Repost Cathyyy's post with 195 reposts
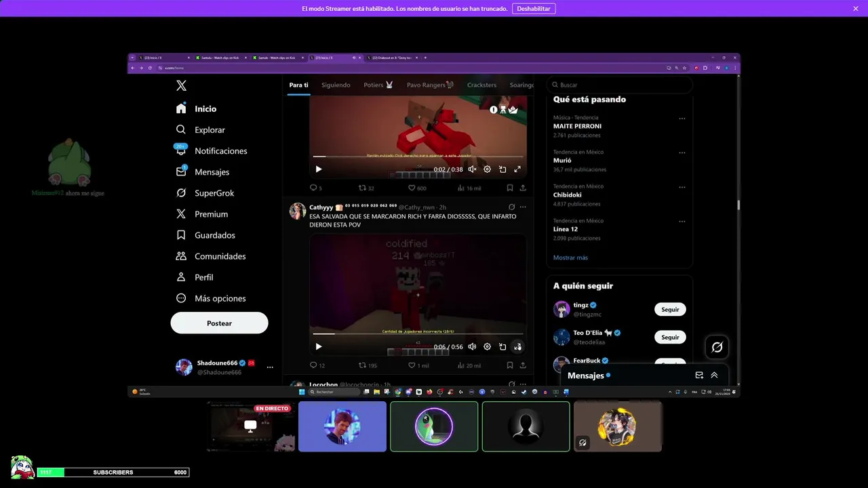 pyautogui.click(x=368, y=365)
